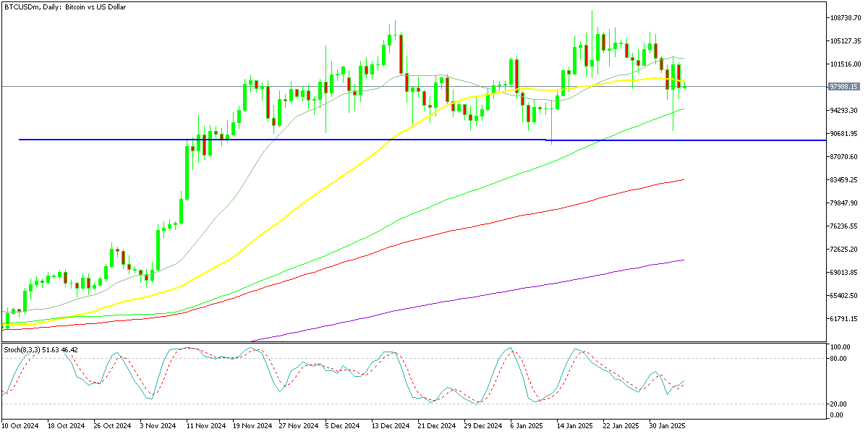Click the 72625.20 price axis label

click(x=844, y=249)
